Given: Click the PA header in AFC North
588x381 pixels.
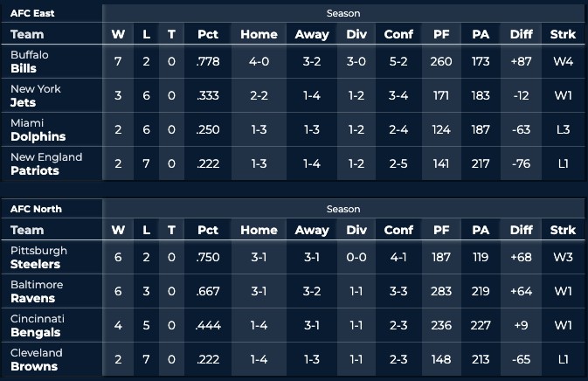Looking at the screenshot, I should (481, 231).
